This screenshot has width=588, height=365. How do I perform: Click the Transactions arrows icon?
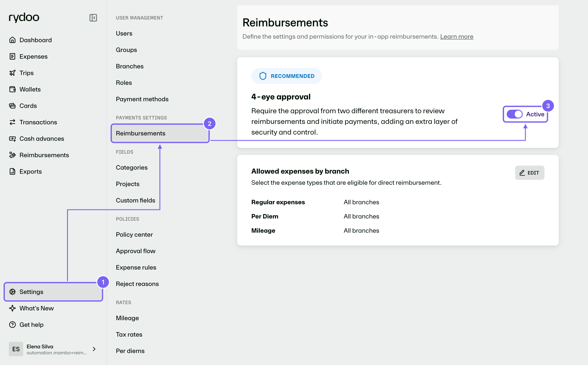(12, 122)
